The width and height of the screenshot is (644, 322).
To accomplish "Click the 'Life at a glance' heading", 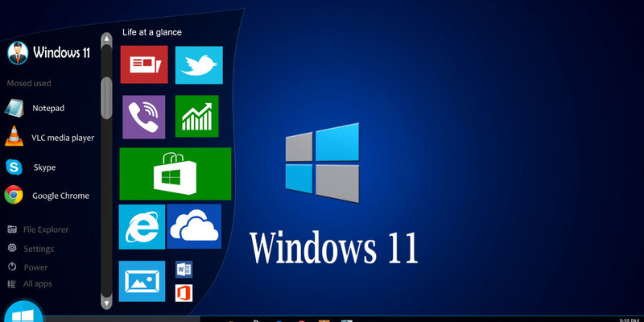I will tap(152, 32).
